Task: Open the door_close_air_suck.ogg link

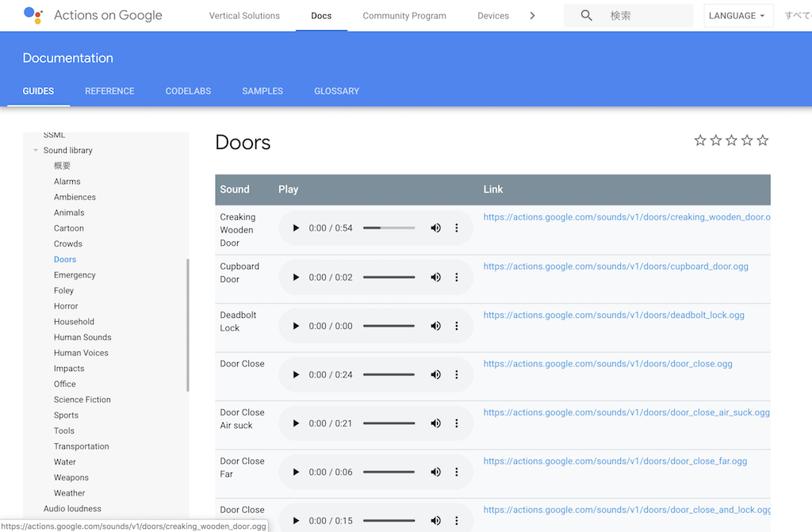Action: [626, 412]
